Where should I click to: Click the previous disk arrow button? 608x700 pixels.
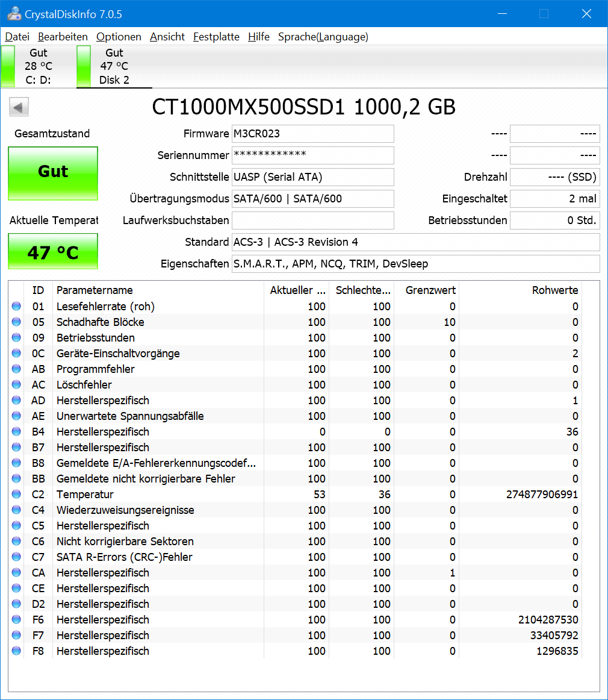19,107
